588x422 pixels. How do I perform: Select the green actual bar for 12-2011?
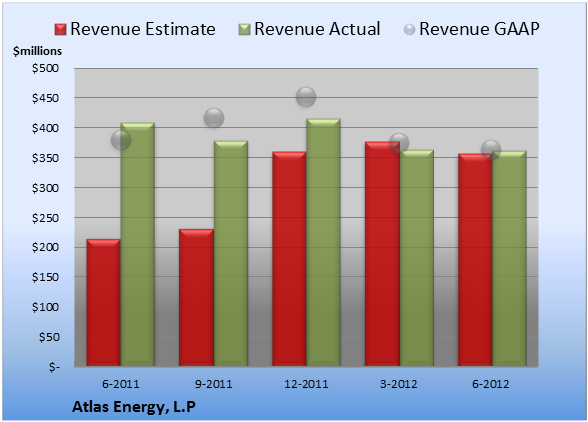click(323, 242)
